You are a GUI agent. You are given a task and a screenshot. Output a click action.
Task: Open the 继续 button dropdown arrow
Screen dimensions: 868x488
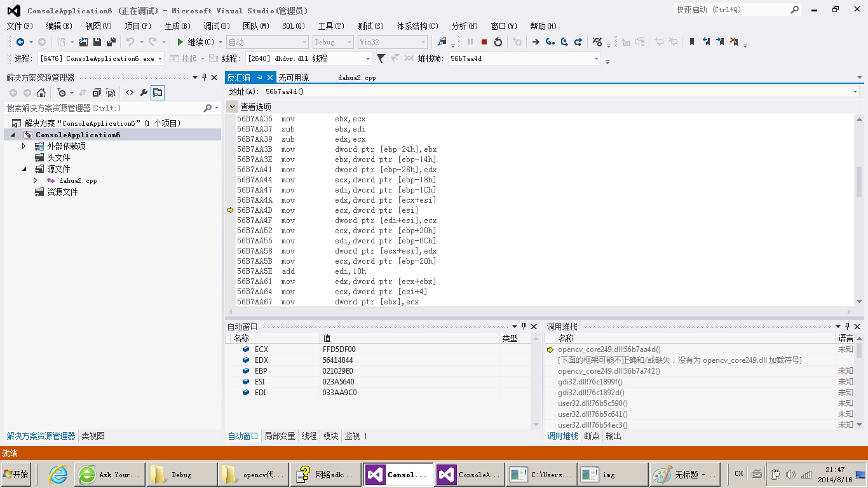pos(220,42)
